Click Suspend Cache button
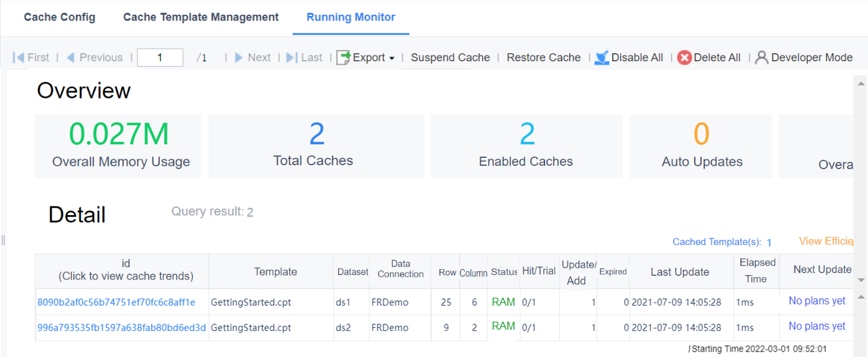The height and width of the screenshot is (357, 868). coord(450,57)
